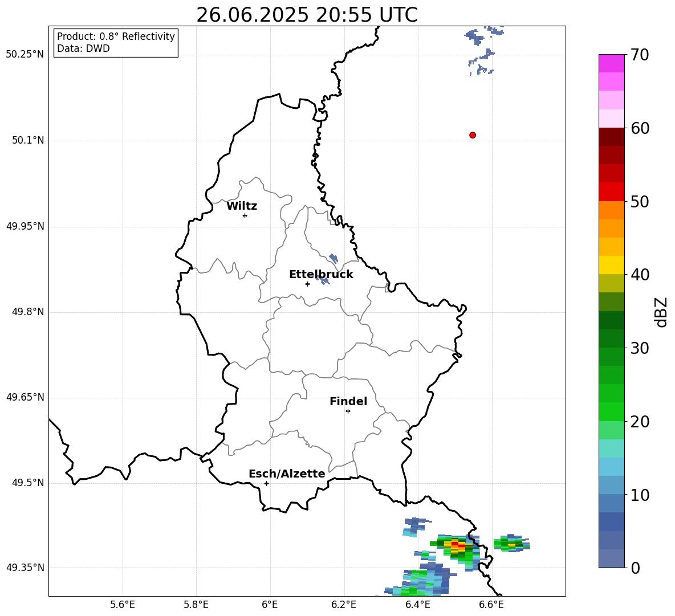Click the Findel label

click(348, 401)
